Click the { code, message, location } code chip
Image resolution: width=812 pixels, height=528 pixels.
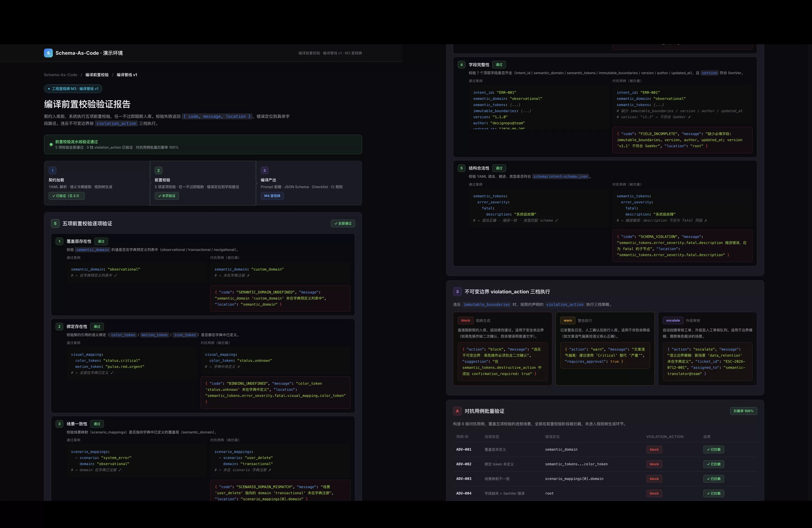(217, 116)
